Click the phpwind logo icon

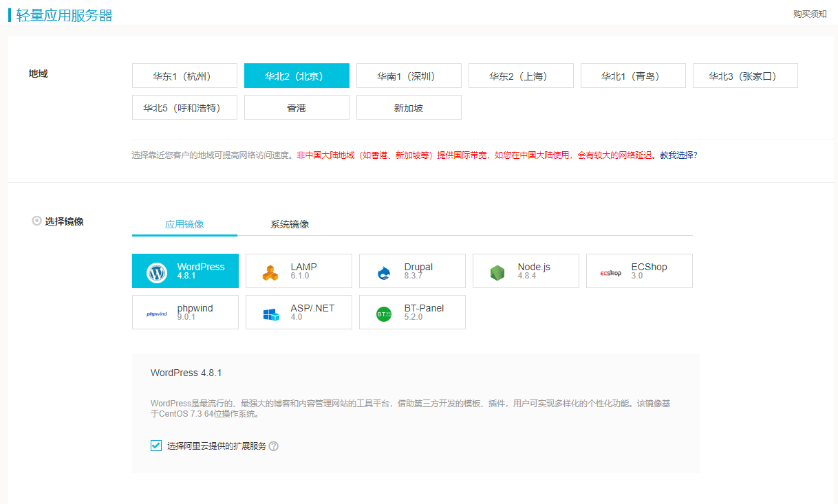[x=157, y=314]
